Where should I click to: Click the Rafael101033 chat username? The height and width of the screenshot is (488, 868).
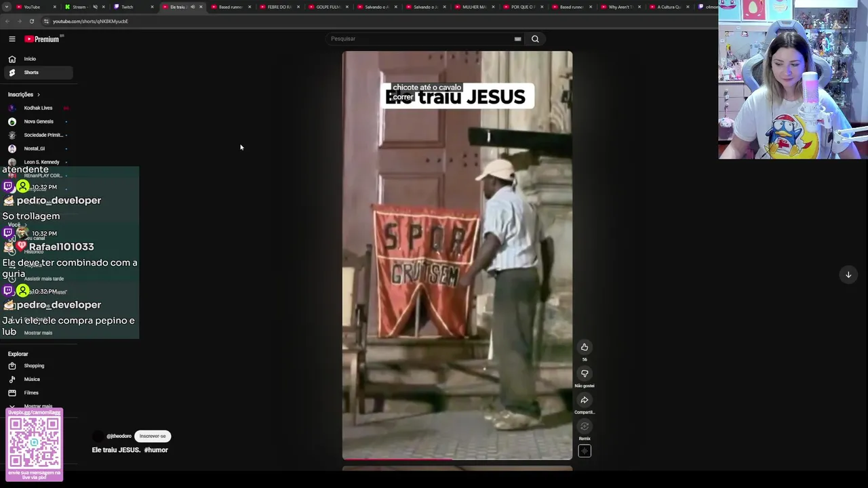click(x=61, y=247)
